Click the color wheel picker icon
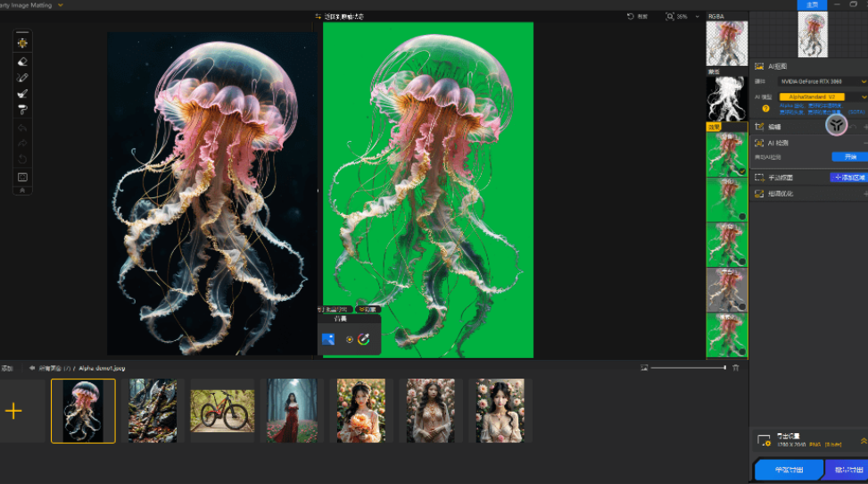This screenshot has width=868, height=484. pos(364,339)
